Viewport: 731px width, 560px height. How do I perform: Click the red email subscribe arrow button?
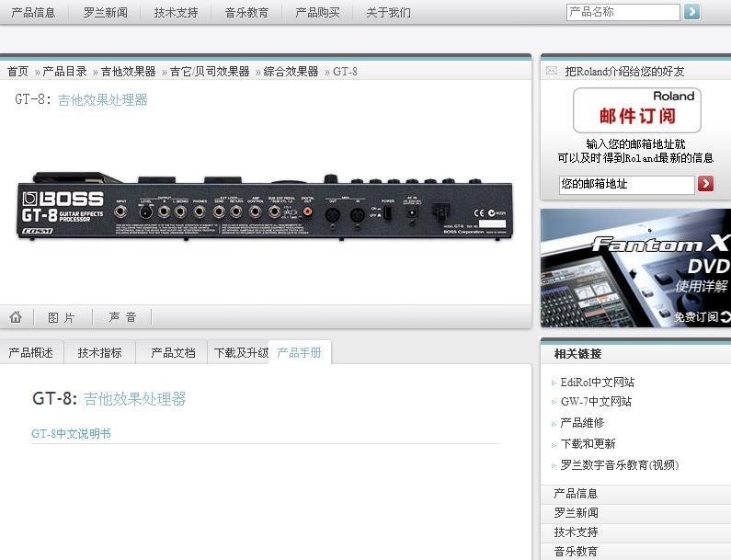coord(705,184)
